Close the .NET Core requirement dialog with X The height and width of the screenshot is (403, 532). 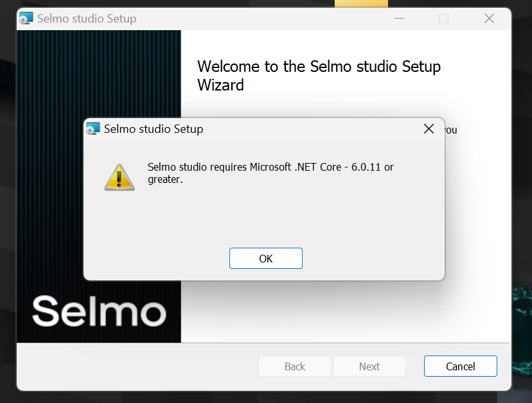[429, 129]
